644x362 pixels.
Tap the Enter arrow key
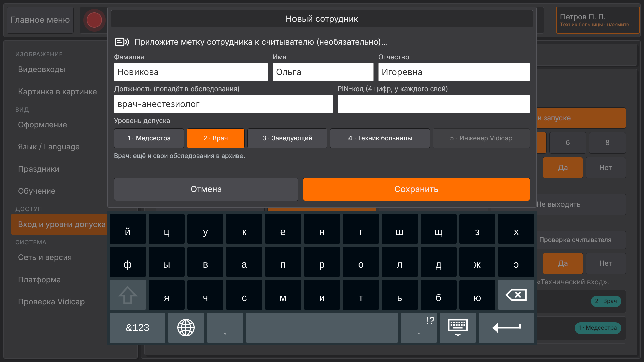pyautogui.click(x=506, y=328)
